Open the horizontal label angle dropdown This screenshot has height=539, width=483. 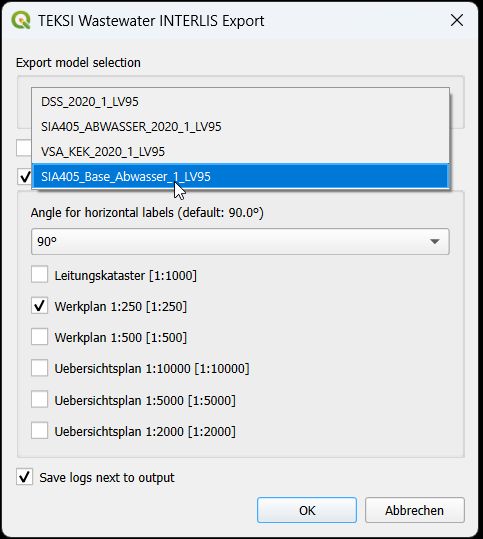240,241
